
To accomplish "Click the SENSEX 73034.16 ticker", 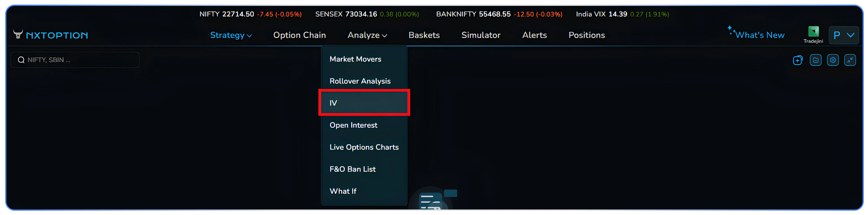I will tap(367, 14).
